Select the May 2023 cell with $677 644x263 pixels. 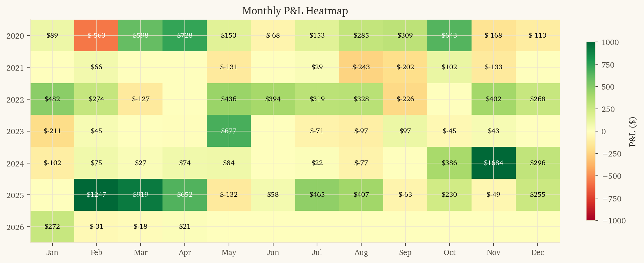tap(229, 131)
